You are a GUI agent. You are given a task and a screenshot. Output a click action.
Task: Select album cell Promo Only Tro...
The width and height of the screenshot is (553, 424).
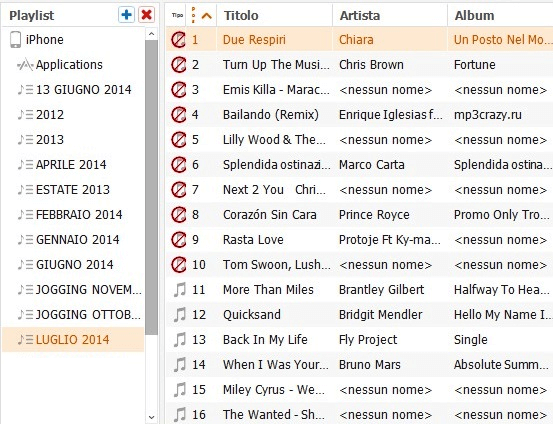pyautogui.click(x=502, y=214)
